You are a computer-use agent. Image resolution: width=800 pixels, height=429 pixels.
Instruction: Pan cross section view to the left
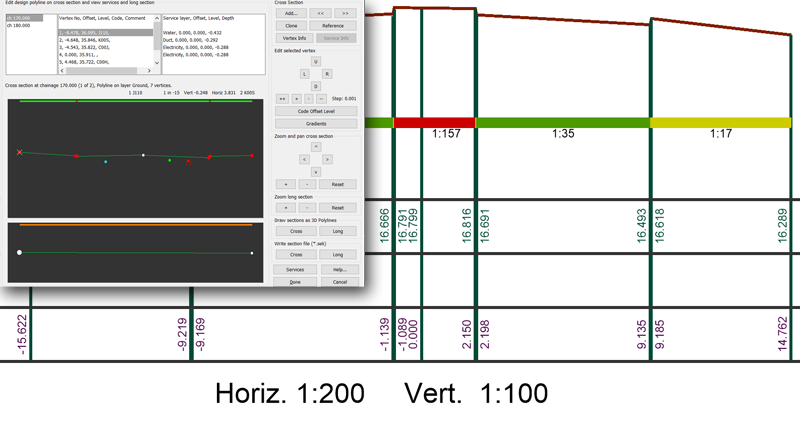tap(303, 159)
